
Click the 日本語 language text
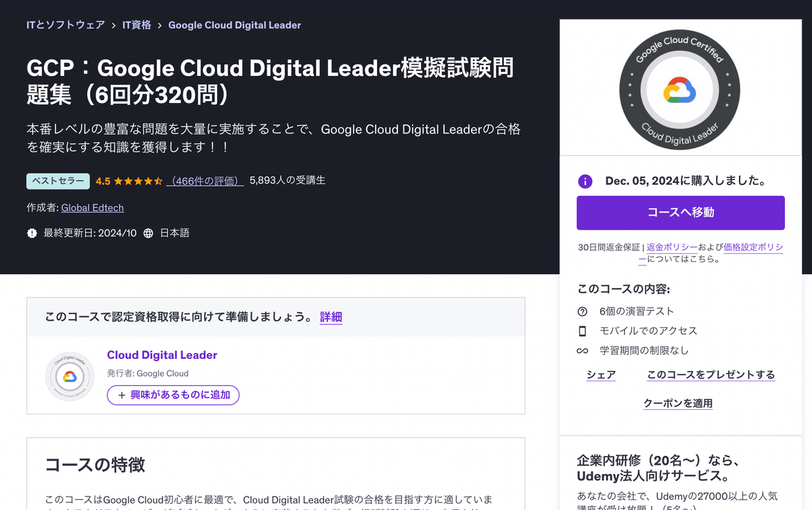pyautogui.click(x=175, y=233)
